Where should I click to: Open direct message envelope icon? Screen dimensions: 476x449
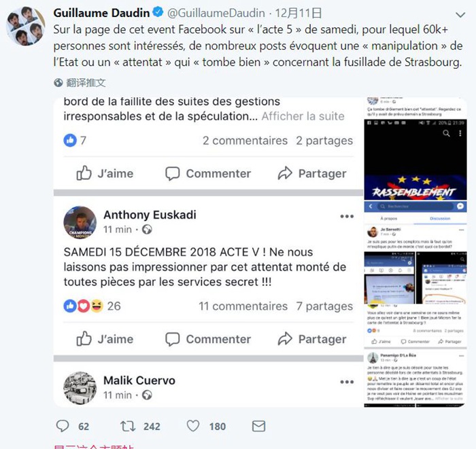258,426
